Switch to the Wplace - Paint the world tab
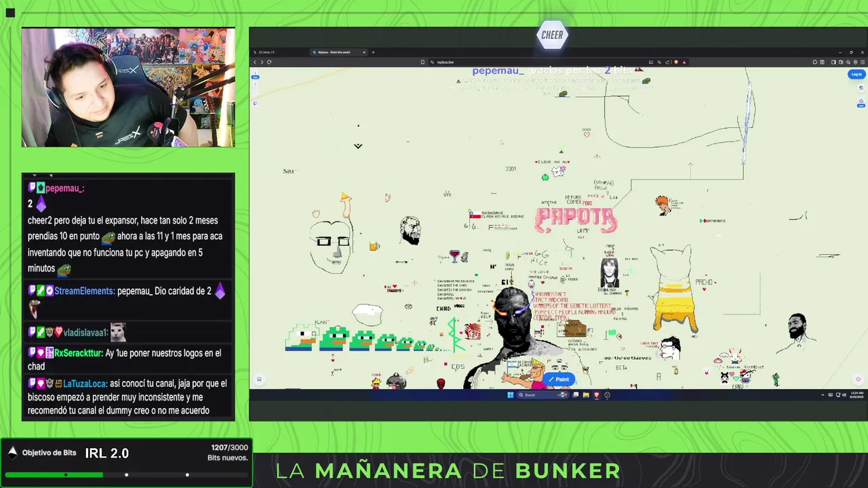This screenshot has height=488, width=868. [338, 52]
